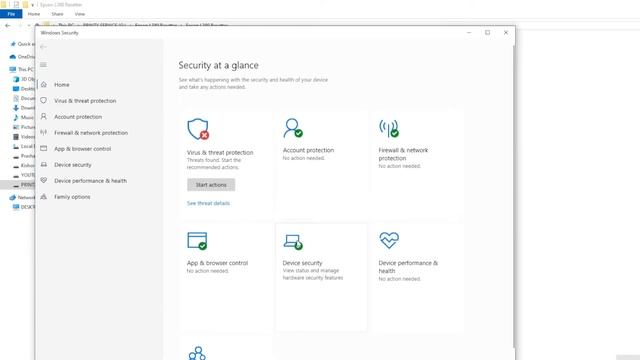640x360 pixels.
Task: Click the back arrow in File Explorer
Action: (7, 25)
